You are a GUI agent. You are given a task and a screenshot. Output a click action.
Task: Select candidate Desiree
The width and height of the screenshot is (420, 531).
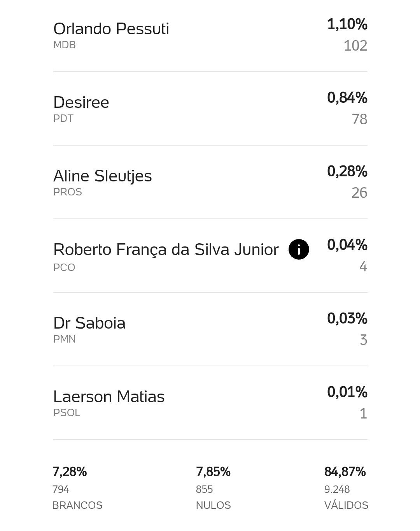81,102
